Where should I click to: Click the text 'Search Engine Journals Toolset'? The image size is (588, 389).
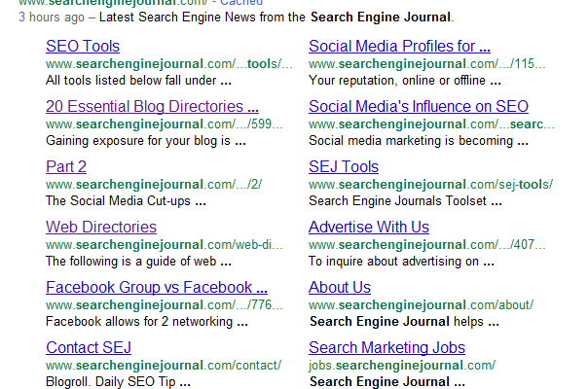coord(398,201)
